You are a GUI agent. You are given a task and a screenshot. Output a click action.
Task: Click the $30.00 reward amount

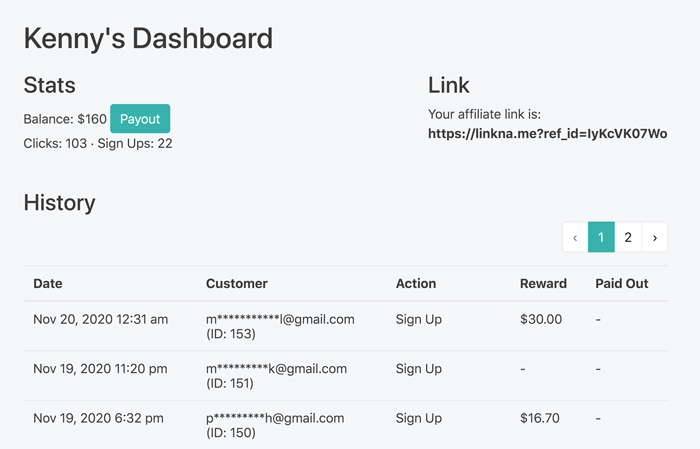(541, 319)
